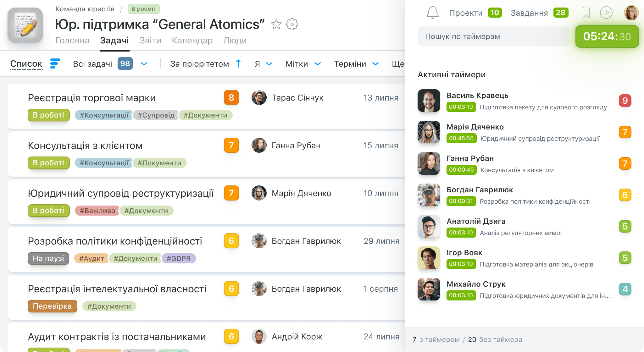Click Андрій Корж avatar in task list
644x352 pixels.
[x=259, y=337]
